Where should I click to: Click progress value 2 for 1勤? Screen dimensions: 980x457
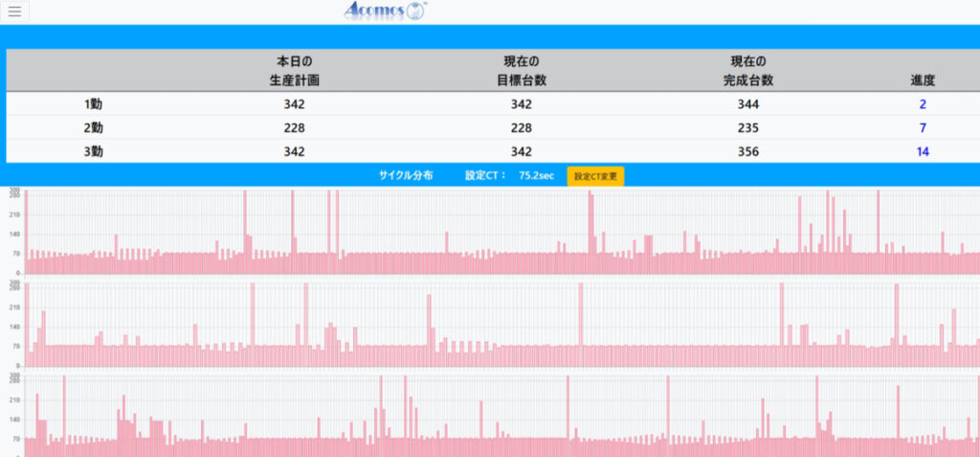pyautogui.click(x=923, y=104)
